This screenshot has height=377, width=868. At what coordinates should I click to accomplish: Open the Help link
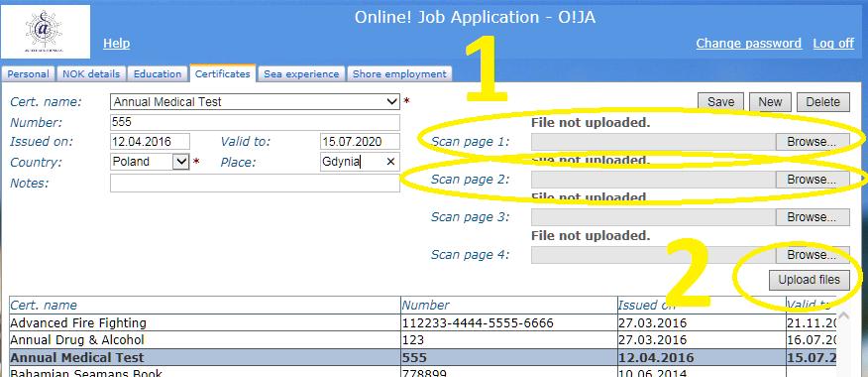click(x=116, y=44)
